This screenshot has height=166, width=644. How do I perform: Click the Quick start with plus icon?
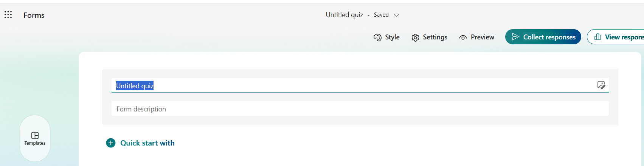(x=111, y=143)
